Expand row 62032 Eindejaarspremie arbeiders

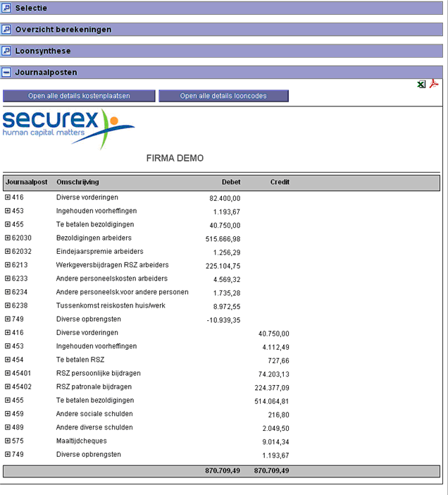pyautogui.click(x=8, y=252)
